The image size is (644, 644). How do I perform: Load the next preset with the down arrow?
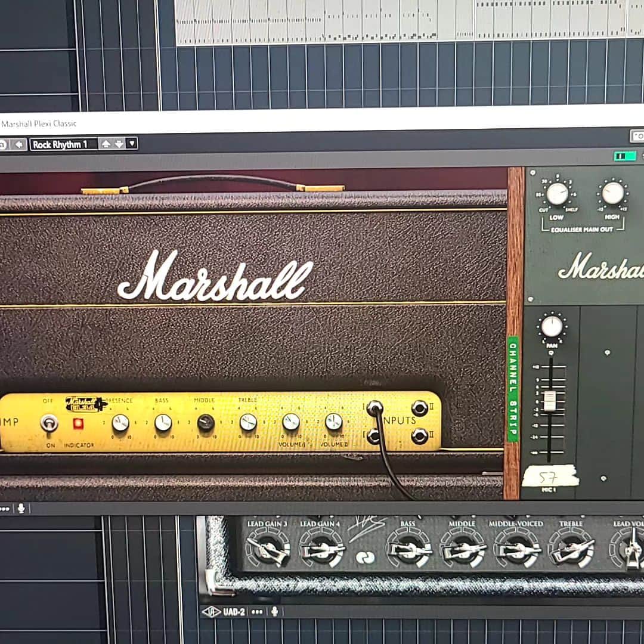(119, 144)
